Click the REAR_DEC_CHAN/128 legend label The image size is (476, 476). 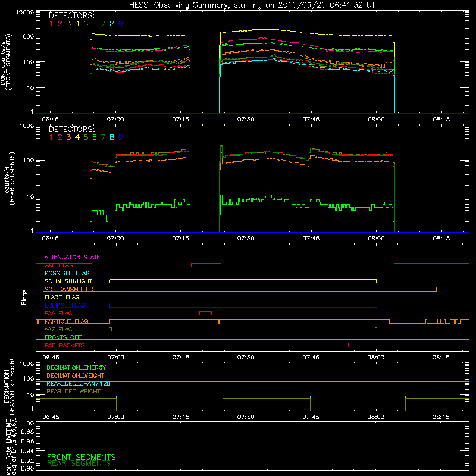tap(79, 383)
